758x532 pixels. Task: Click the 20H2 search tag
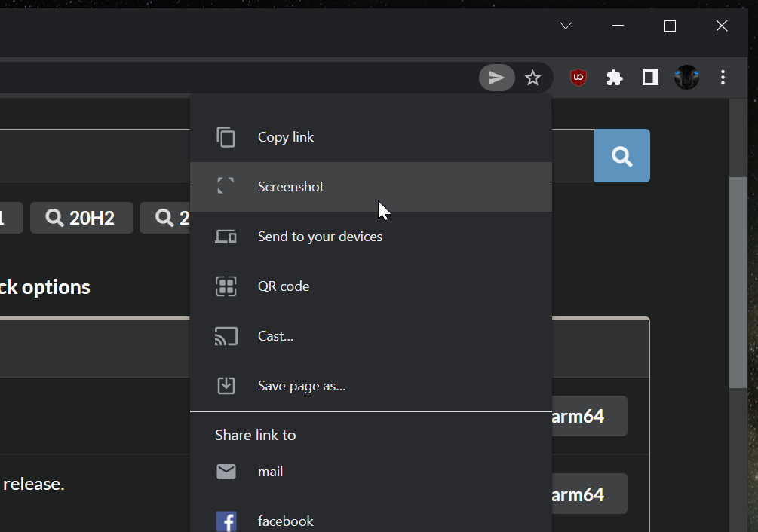tap(81, 217)
